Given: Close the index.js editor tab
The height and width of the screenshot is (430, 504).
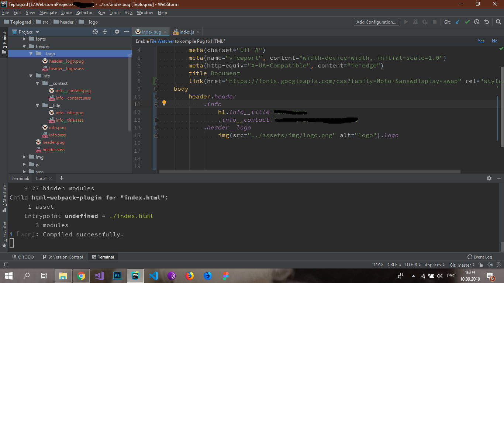Looking at the screenshot, I should point(198,32).
